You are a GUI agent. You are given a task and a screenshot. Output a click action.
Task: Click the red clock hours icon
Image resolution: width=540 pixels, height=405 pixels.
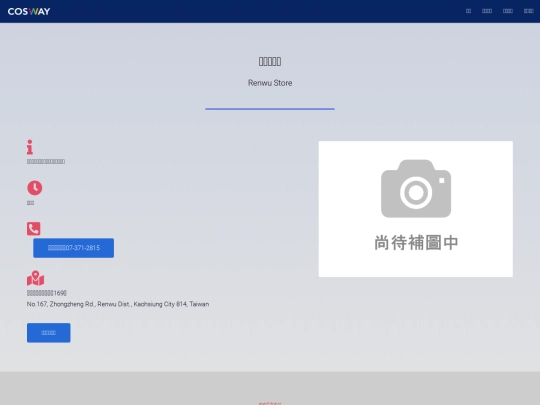tap(34, 188)
